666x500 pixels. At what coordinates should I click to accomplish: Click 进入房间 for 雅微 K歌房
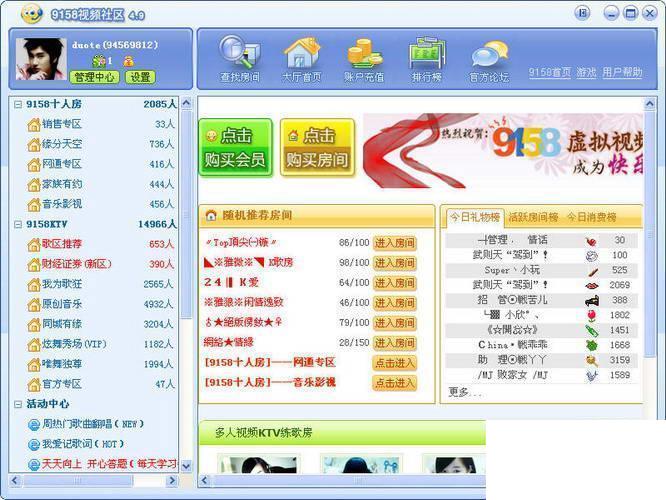[x=395, y=263]
